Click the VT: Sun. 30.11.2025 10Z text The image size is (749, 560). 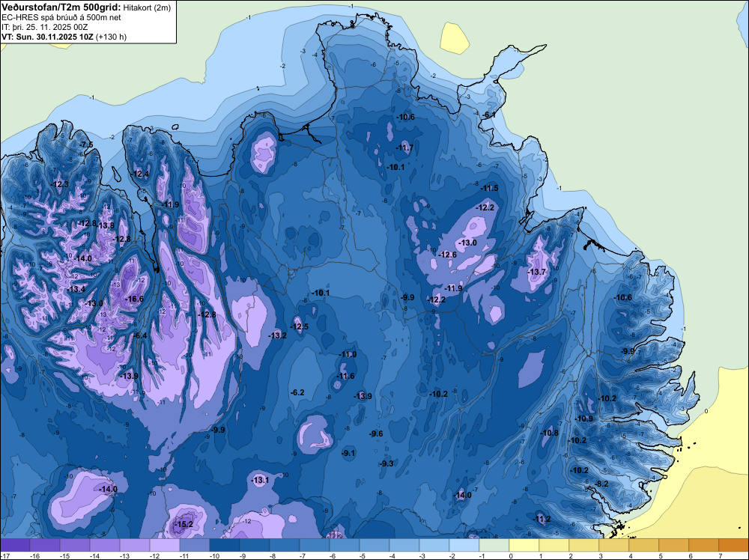tap(48, 37)
